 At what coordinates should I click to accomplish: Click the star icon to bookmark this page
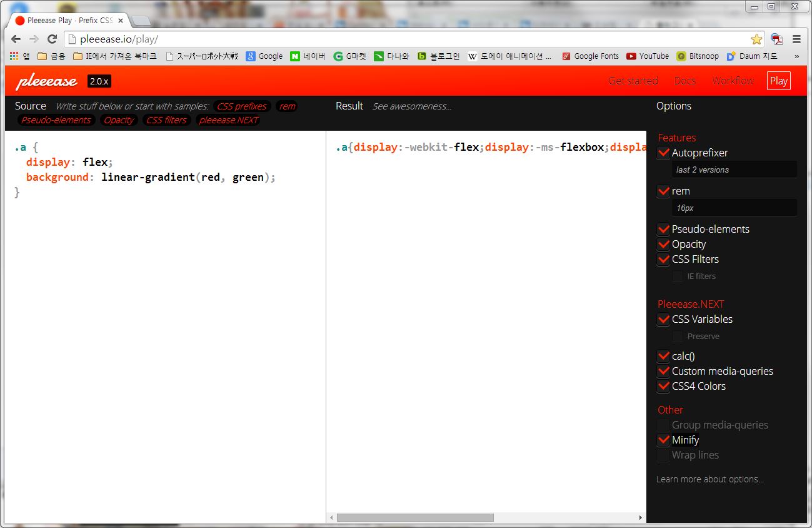757,38
